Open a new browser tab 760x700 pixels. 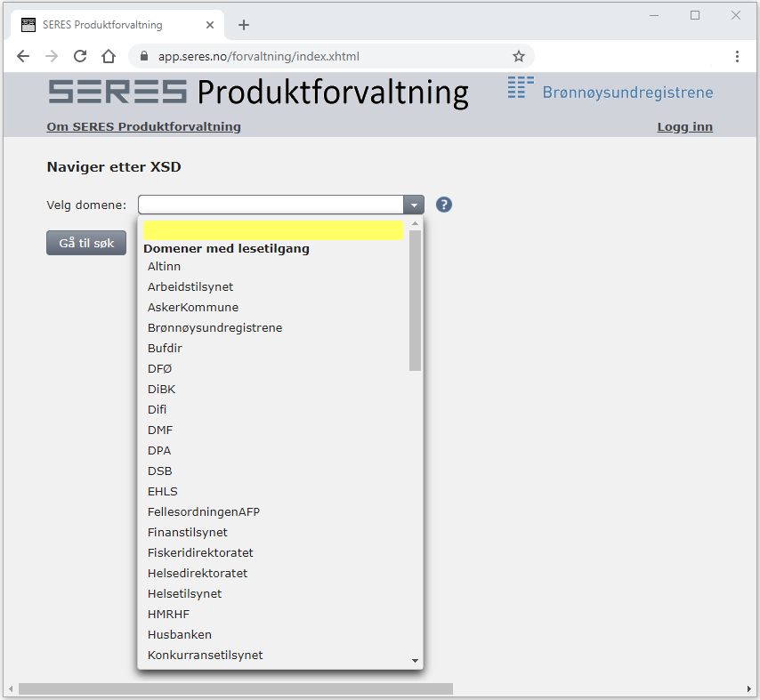tap(244, 25)
